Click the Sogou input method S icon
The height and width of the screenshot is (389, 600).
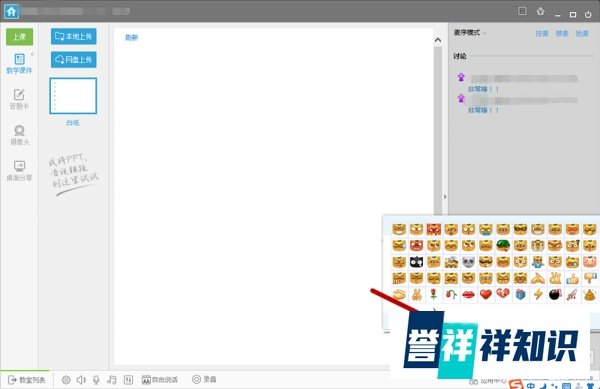(x=517, y=384)
